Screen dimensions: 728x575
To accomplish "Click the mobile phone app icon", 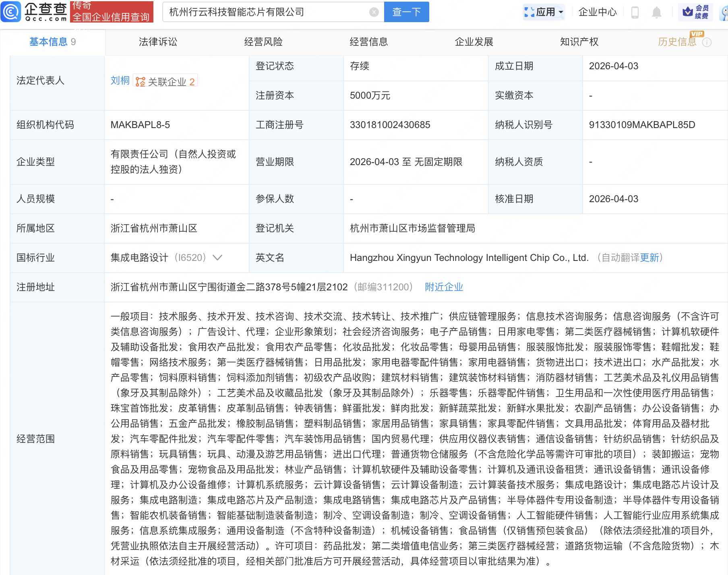I will pos(635,12).
